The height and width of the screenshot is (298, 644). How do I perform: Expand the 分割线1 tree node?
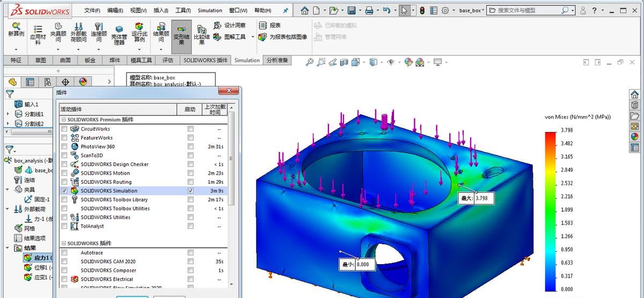coord(8,114)
